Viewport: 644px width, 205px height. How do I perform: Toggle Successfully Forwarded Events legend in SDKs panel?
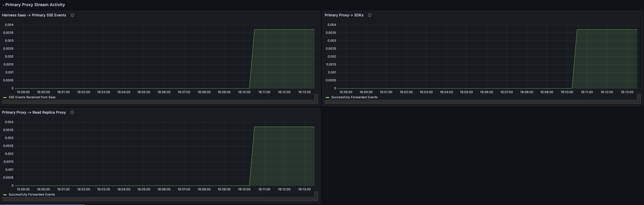[354, 97]
